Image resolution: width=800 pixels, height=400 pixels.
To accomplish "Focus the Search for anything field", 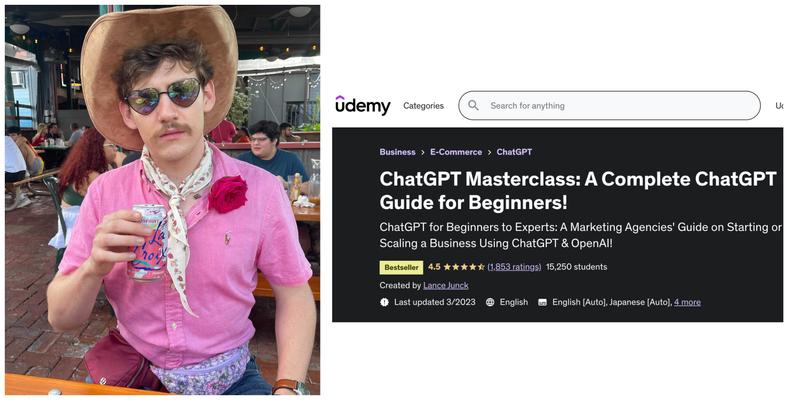I will click(609, 106).
